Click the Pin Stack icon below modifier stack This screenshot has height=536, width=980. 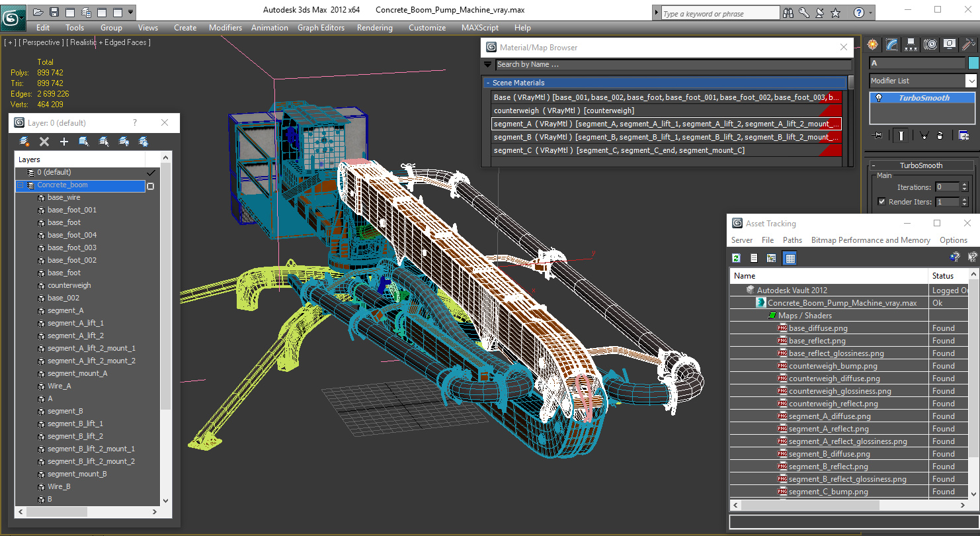point(878,135)
